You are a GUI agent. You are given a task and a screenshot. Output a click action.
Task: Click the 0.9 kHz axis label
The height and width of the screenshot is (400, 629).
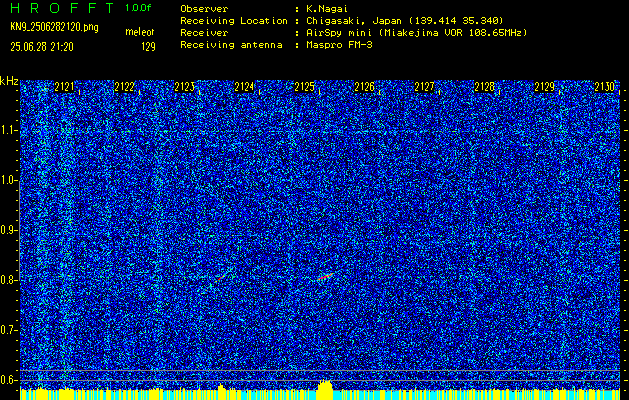7,230
